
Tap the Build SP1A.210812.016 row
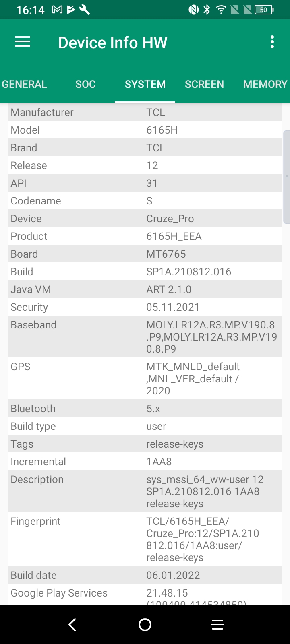(x=145, y=272)
